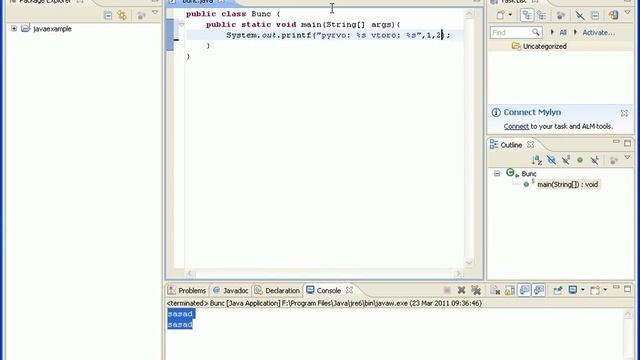Toggle Scroll Lock in Console

(510, 290)
